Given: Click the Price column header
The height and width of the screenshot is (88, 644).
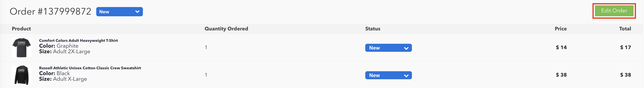Looking at the screenshot, I should (561, 29).
